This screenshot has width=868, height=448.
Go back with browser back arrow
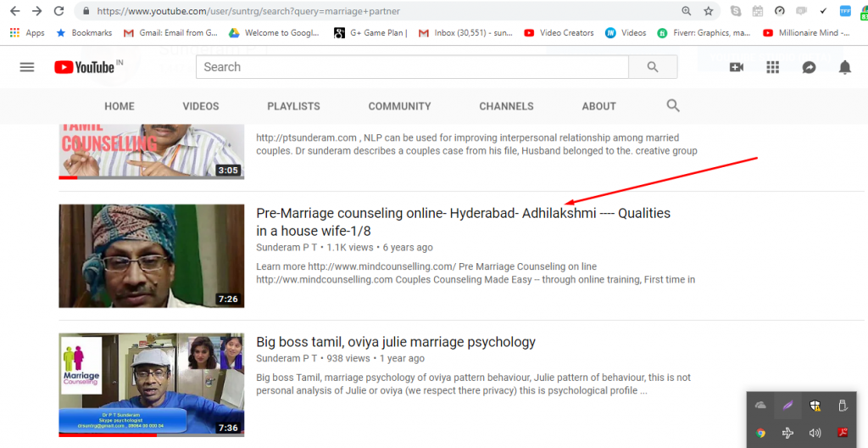(15, 11)
